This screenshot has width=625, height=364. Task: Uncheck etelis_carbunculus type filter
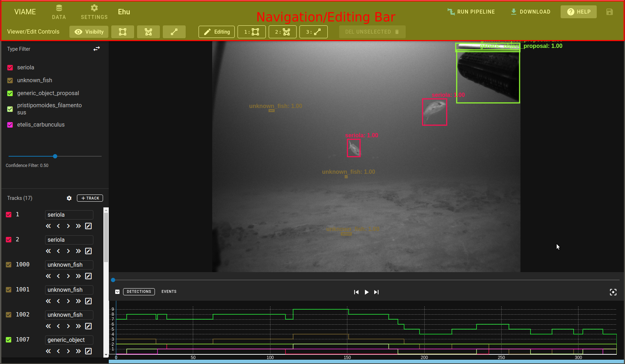click(10, 125)
